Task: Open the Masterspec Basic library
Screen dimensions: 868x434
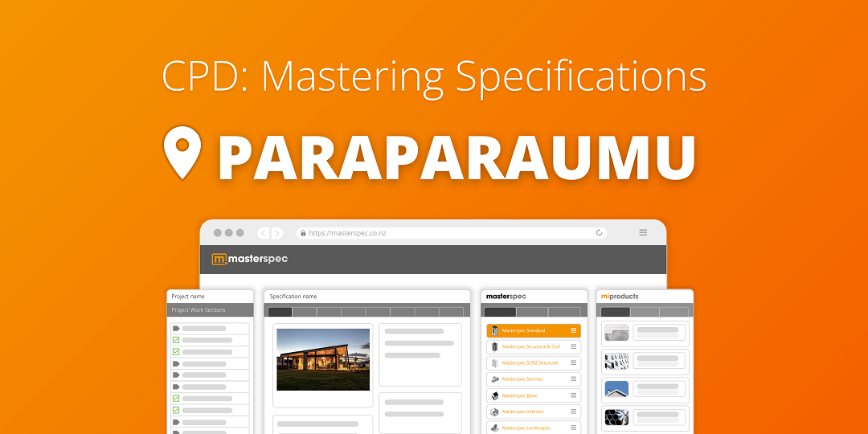Action: 534,395
